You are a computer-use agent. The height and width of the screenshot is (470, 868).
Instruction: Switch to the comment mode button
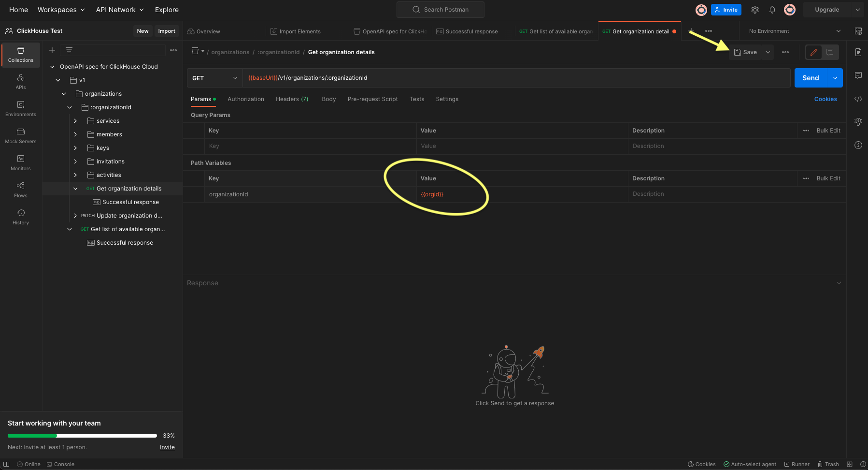click(x=830, y=52)
